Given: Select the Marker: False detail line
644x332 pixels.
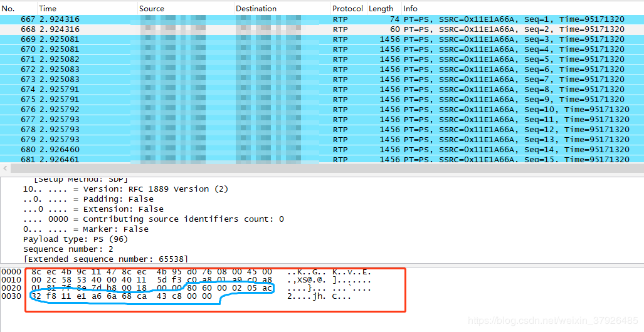Looking at the screenshot, I should tap(85, 229).
